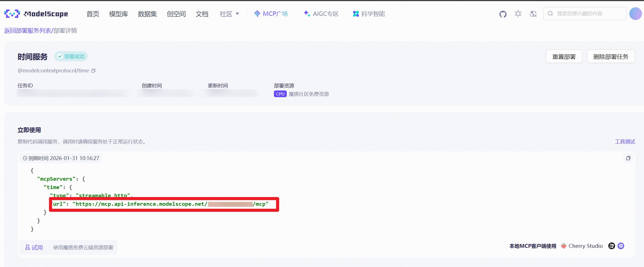This screenshot has width=644, height=267.
Task: Click the butterfly icon of 科学智能
Action: click(356, 14)
